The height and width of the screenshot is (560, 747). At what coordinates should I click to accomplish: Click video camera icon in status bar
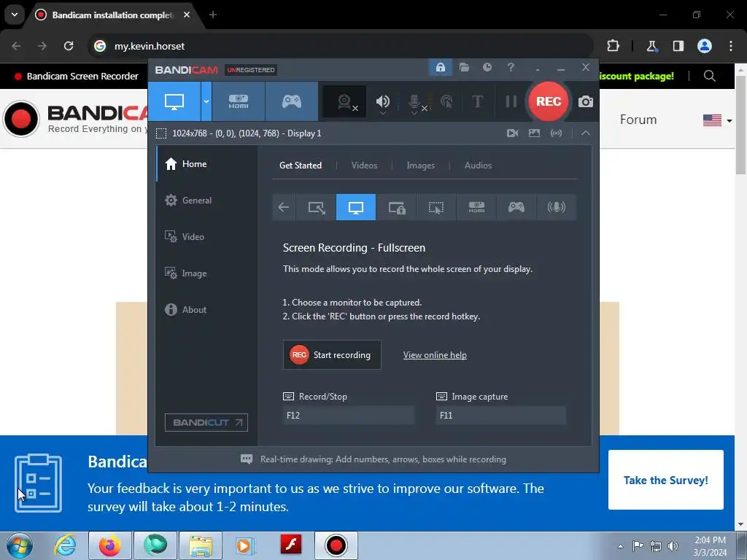[512, 133]
